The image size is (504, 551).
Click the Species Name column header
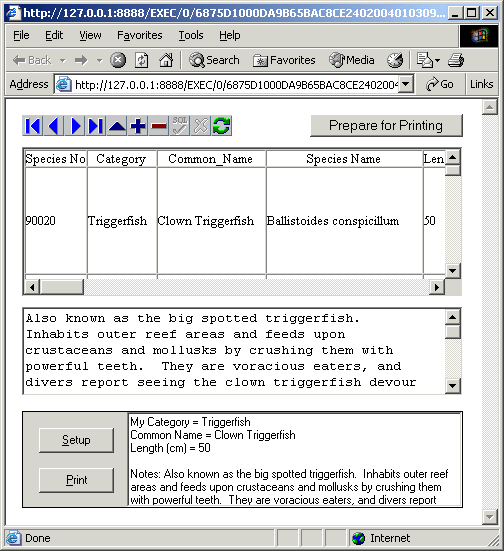[344, 159]
